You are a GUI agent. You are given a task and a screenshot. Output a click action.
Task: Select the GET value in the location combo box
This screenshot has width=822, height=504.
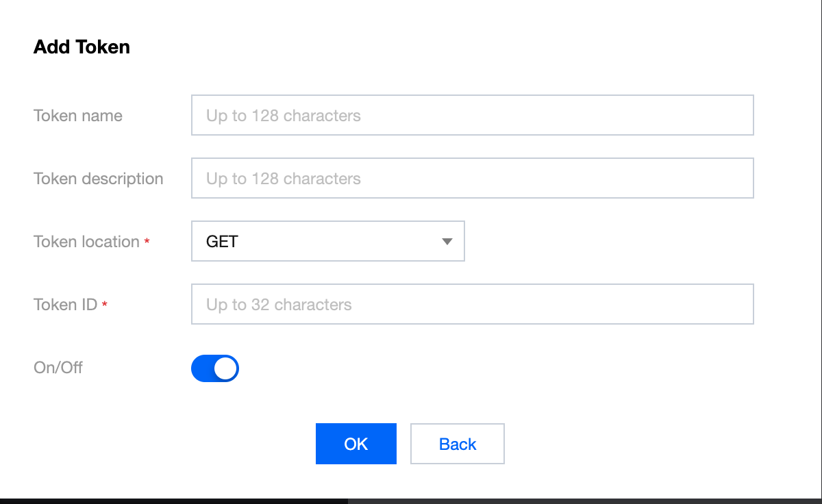pos(222,242)
